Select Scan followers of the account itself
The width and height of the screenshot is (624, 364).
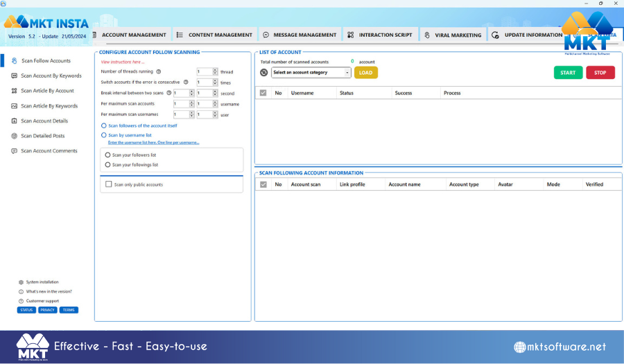104,125
